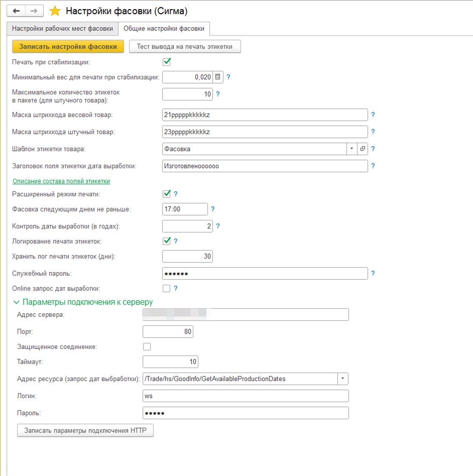Show help for next-day packing time
Image resolution: width=473 pixels, height=476 pixels.
(212, 209)
